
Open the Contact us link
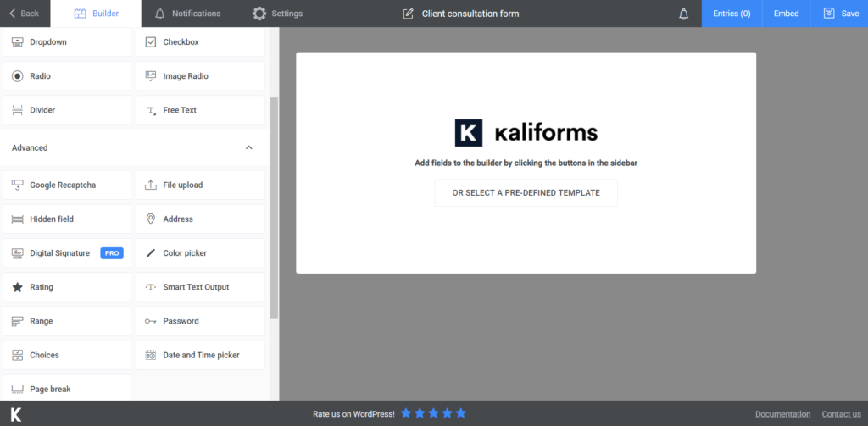click(842, 414)
